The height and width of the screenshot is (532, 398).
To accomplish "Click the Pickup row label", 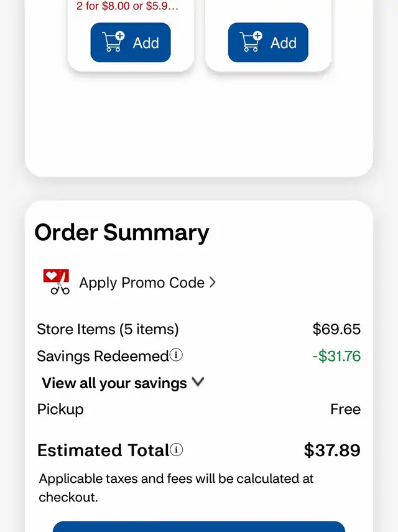I will tap(60, 409).
